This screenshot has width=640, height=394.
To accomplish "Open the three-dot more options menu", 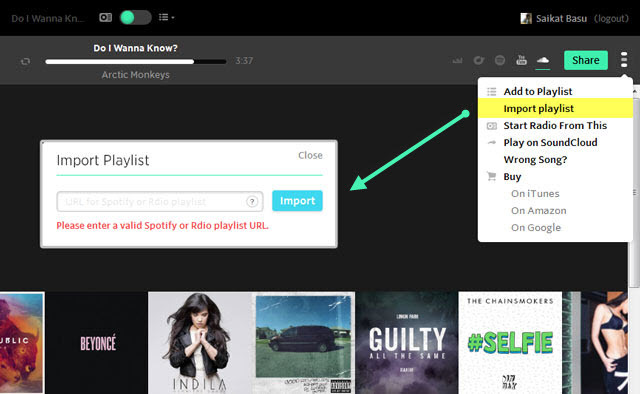I will 624,60.
